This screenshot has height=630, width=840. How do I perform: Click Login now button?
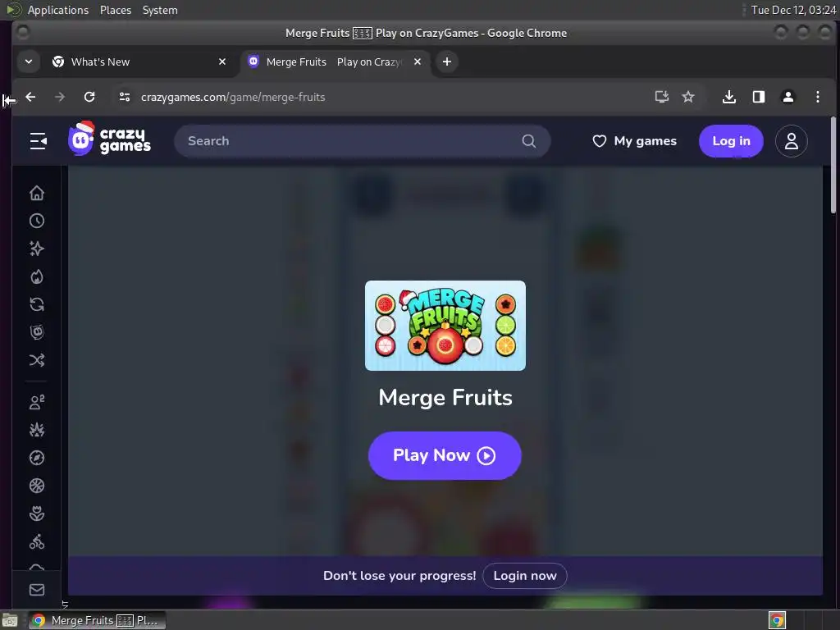point(524,575)
